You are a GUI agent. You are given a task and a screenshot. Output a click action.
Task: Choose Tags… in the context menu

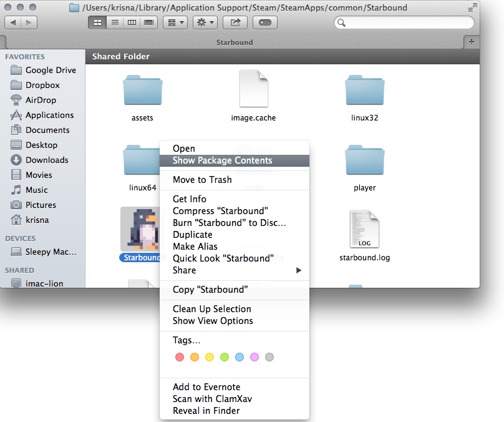point(235,340)
